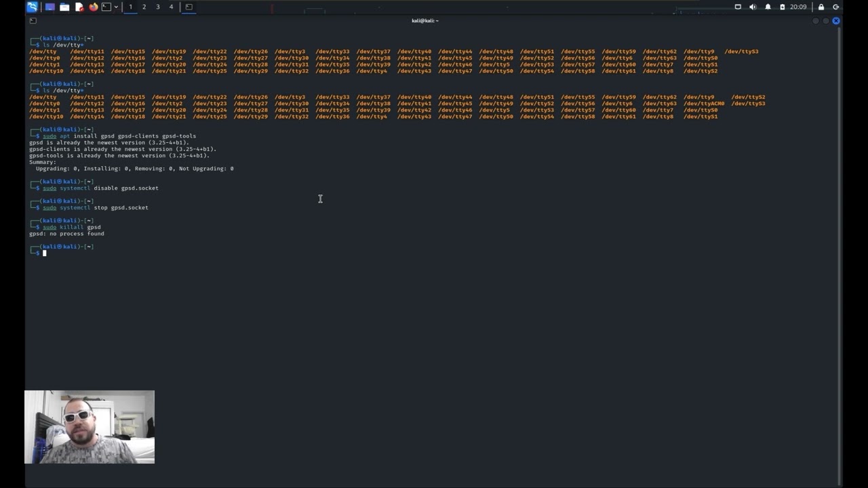Click /dev/ttyACM0 in the second listing
868x488 pixels.
[704, 104]
